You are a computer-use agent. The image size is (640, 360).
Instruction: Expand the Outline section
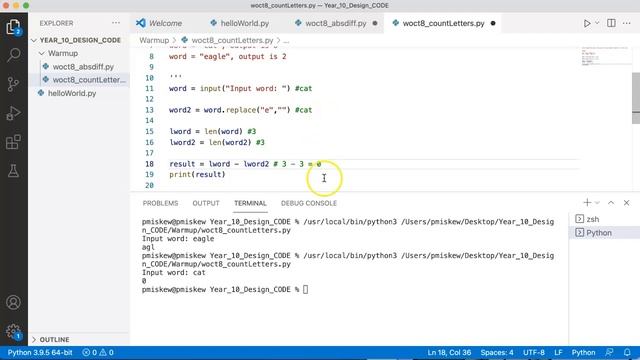point(79,340)
